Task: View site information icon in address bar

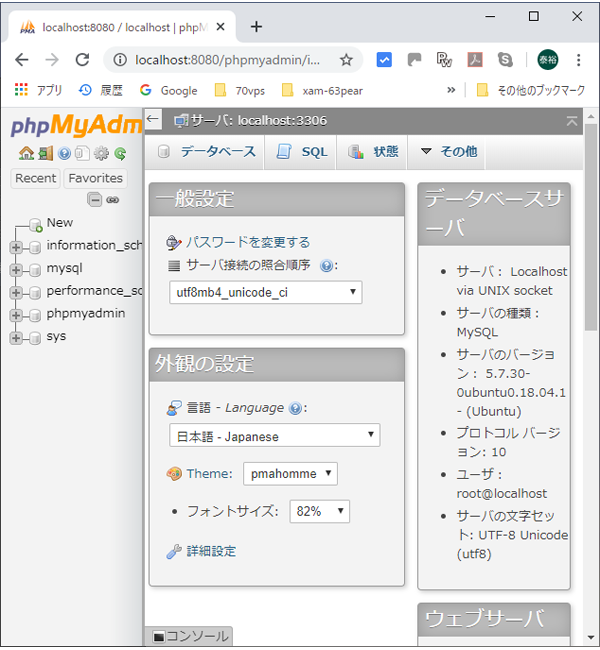Action: pyautogui.click(x=120, y=60)
